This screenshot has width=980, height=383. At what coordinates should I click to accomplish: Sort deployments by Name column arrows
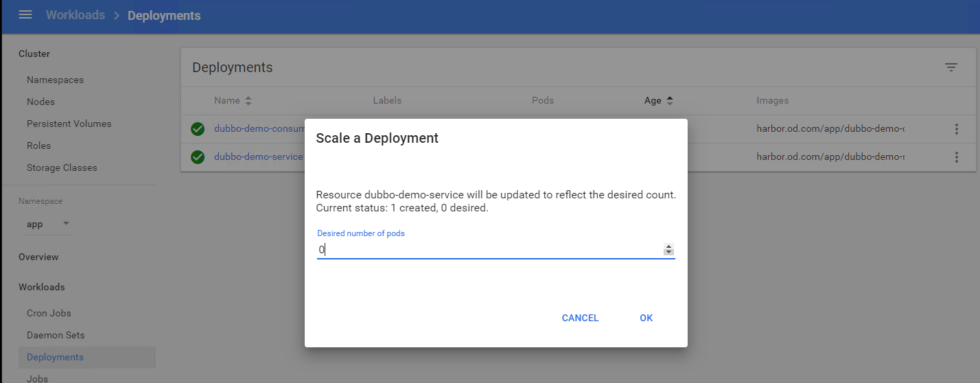point(248,101)
